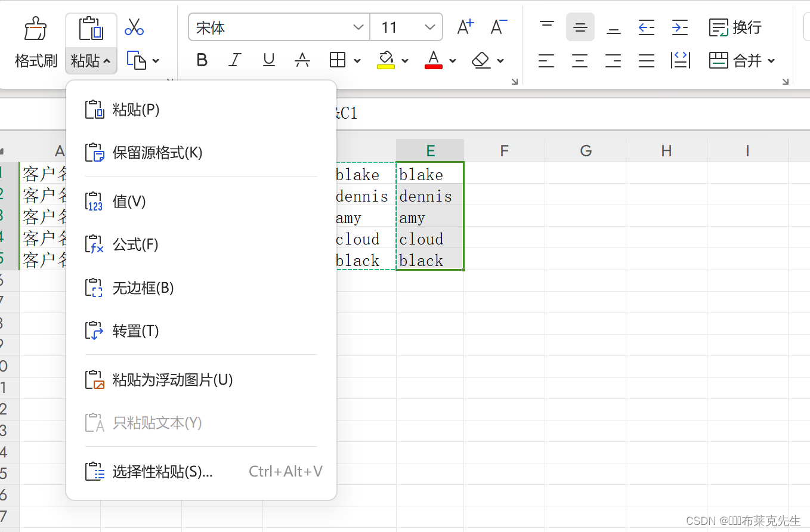
Task: Apply the yellow fill color bucket
Action: pos(386,60)
